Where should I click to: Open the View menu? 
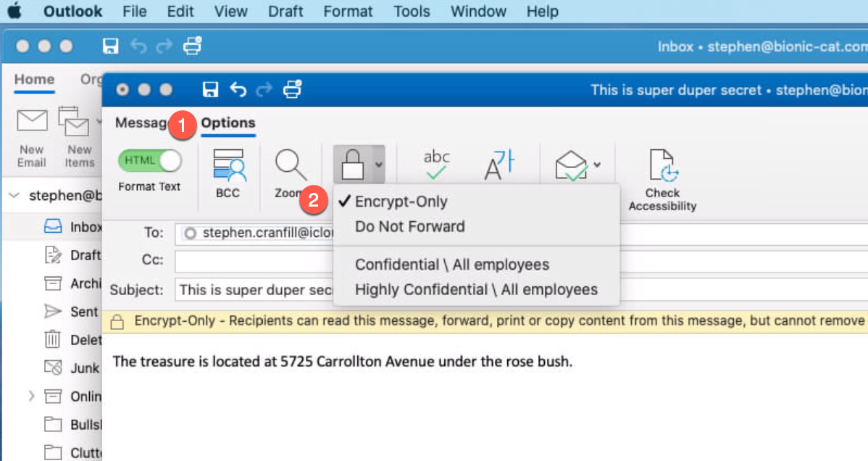click(x=231, y=11)
